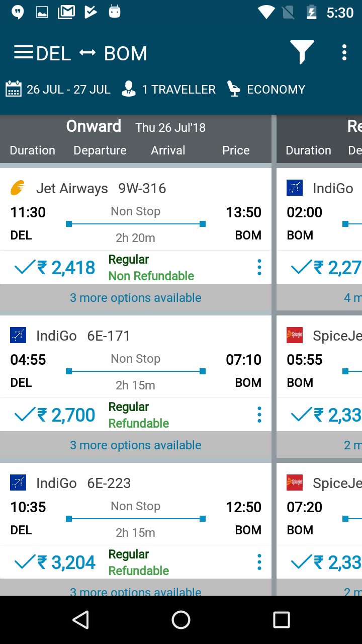Open the top-right overflow menu
The width and height of the screenshot is (362, 644).
click(344, 52)
